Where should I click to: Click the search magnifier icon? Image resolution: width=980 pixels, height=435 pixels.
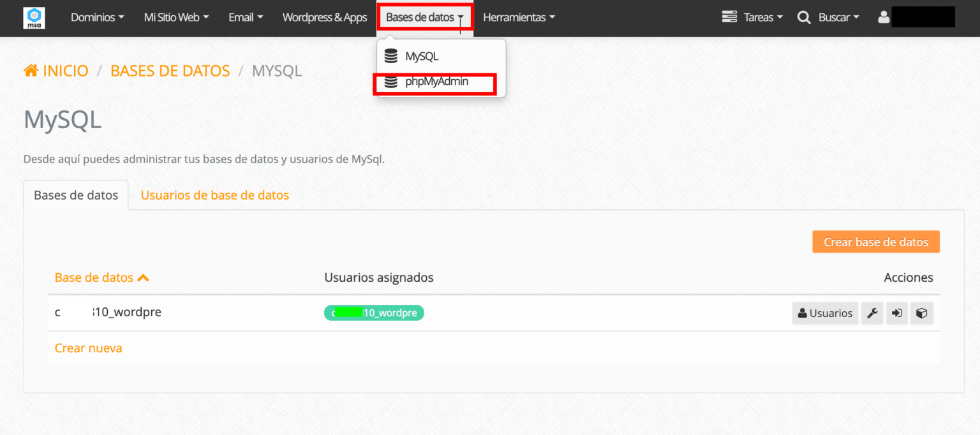(803, 17)
